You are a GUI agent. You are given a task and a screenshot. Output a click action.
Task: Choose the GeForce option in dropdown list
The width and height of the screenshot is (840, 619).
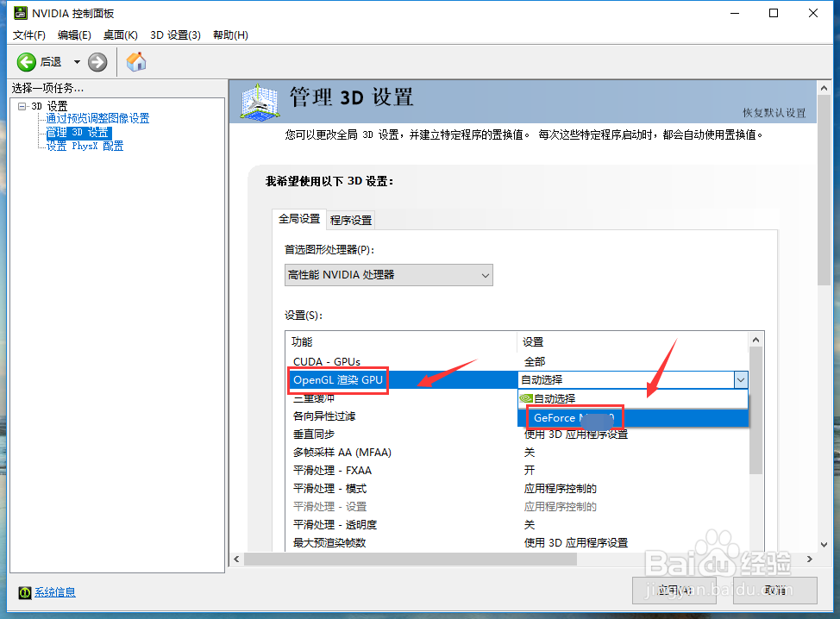[x=633, y=417]
